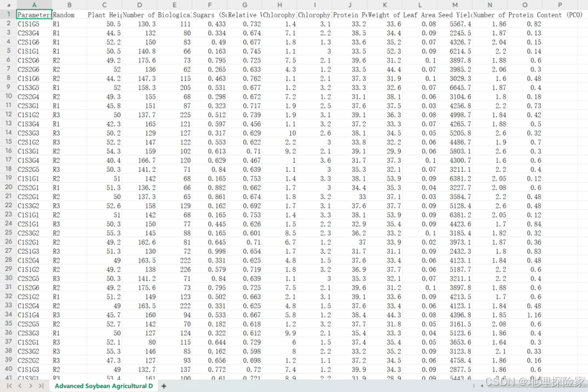Click the Protein Content (PCO) header cell
This screenshot has width=588, height=392.
(x=525, y=14)
